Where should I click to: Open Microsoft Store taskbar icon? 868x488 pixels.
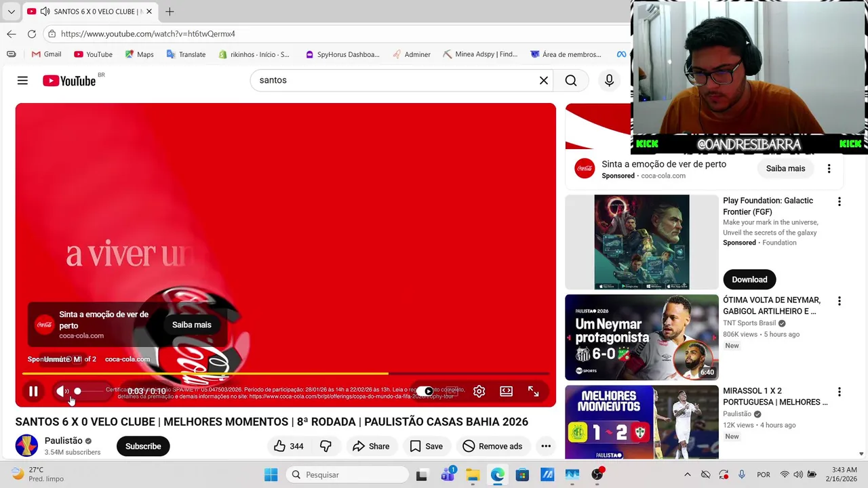[x=522, y=474]
